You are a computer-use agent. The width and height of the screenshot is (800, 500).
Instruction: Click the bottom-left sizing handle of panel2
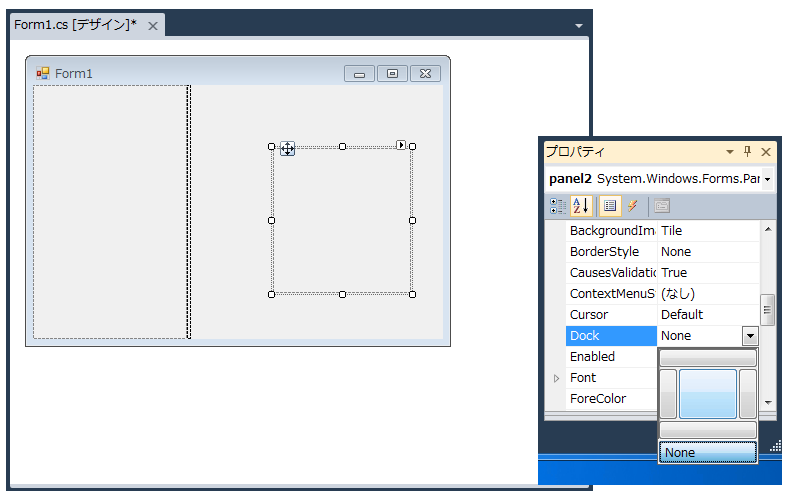(271, 294)
